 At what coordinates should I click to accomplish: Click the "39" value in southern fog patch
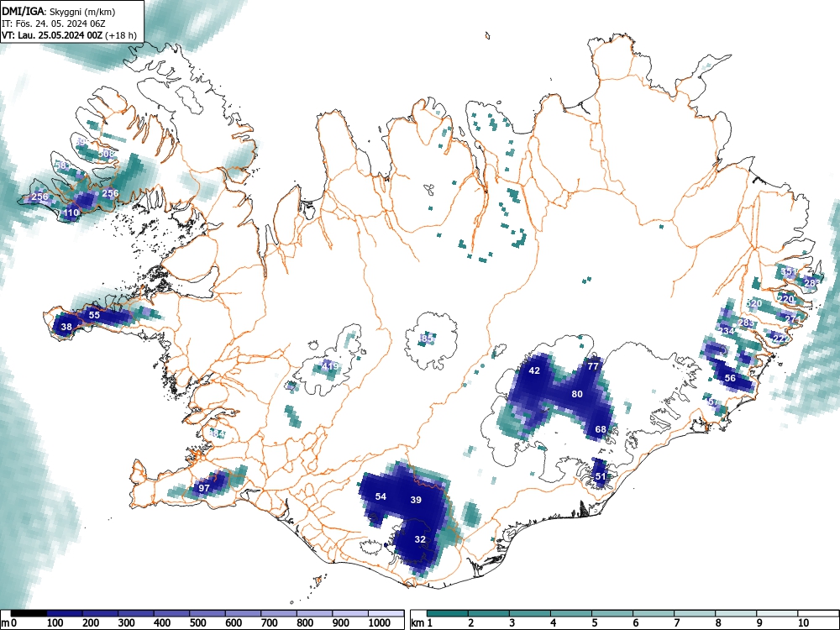[416, 500]
